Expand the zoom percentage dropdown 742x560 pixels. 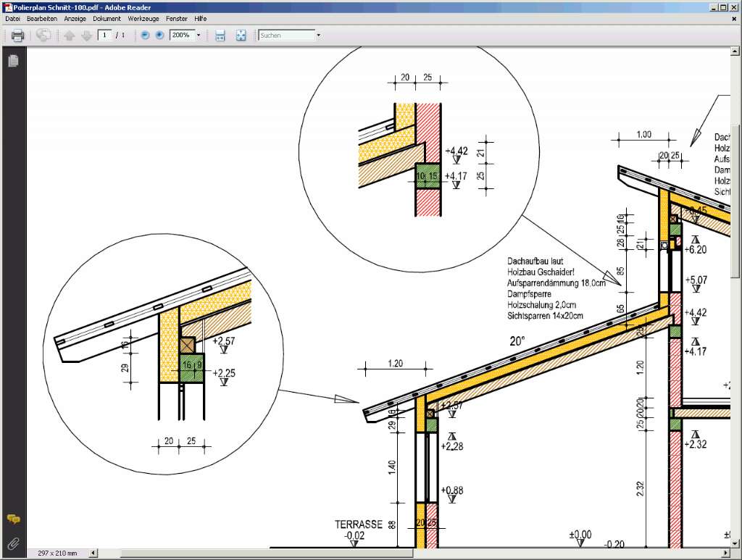pyautogui.click(x=199, y=35)
